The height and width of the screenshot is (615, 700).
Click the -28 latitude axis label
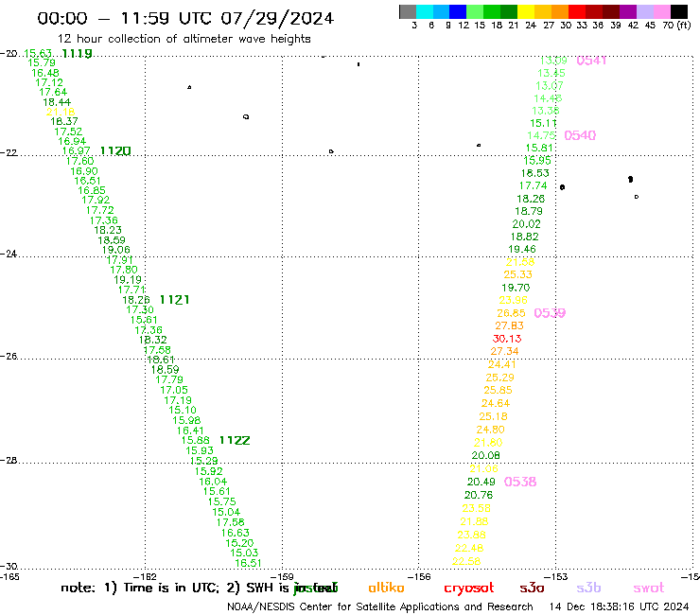pyautogui.click(x=9, y=460)
